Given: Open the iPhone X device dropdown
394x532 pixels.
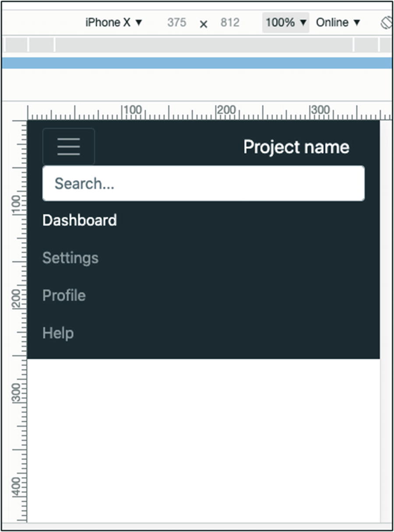Looking at the screenshot, I should pyautogui.click(x=113, y=23).
